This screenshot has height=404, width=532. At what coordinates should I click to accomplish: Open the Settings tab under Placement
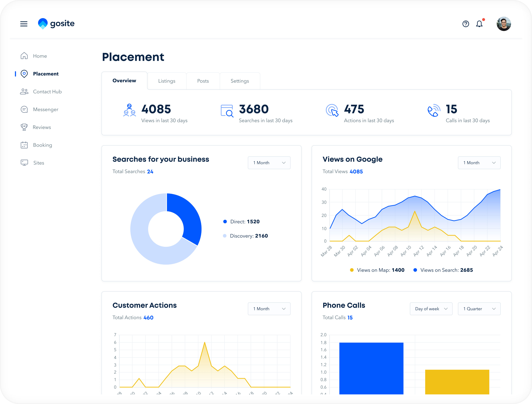(240, 81)
